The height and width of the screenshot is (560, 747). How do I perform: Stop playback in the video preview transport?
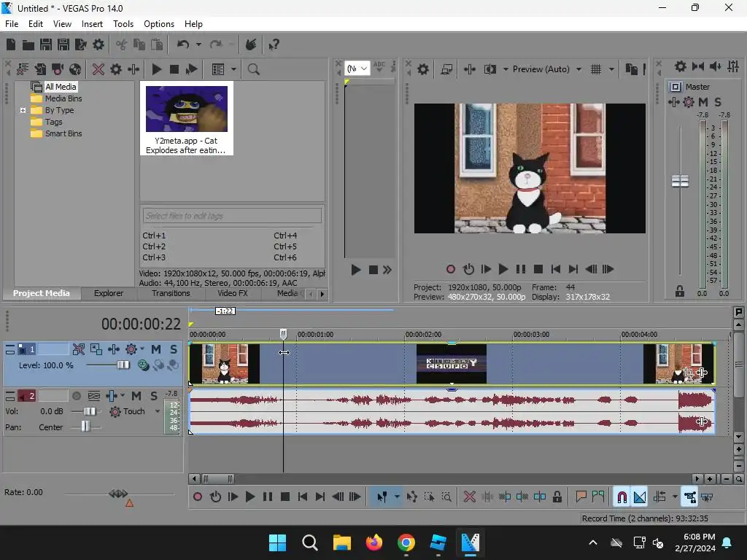(x=538, y=270)
